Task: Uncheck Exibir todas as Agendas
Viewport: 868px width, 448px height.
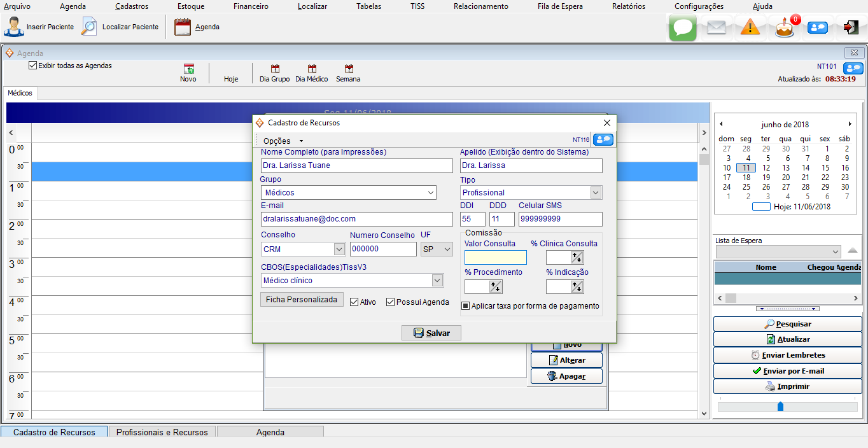Action: tap(33, 66)
